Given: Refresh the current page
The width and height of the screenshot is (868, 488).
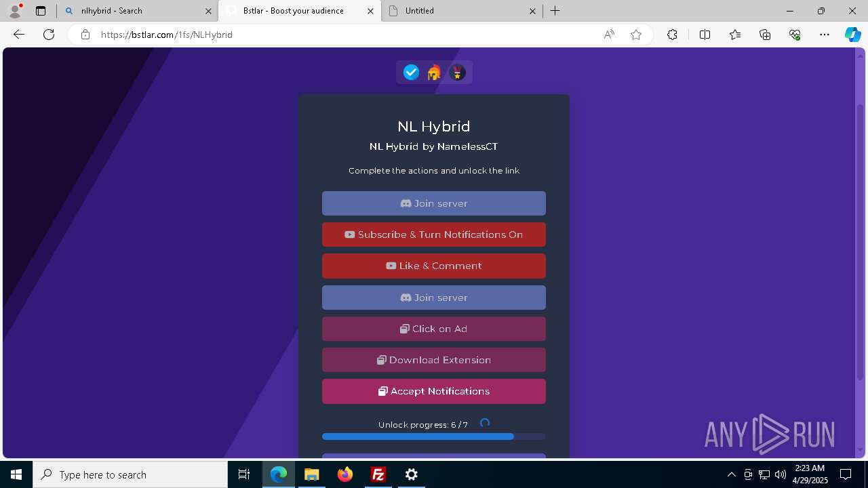Looking at the screenshot, I should [x=49, y=35].
